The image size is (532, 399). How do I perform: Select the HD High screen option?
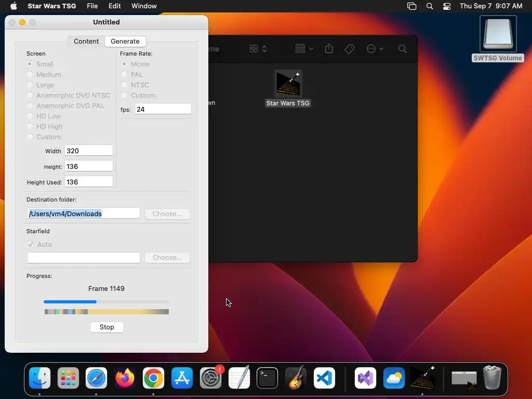[45, 127]
